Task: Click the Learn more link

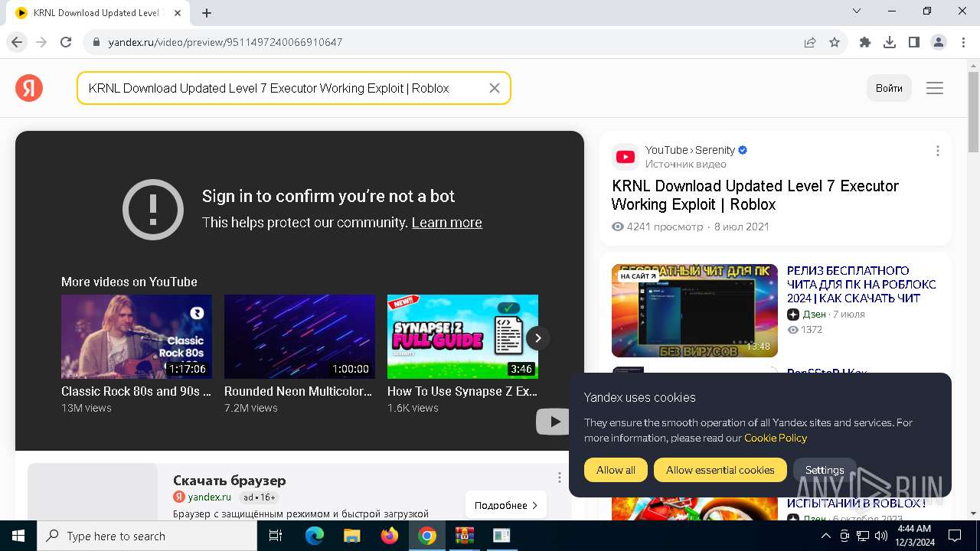Action: (447, 223)
